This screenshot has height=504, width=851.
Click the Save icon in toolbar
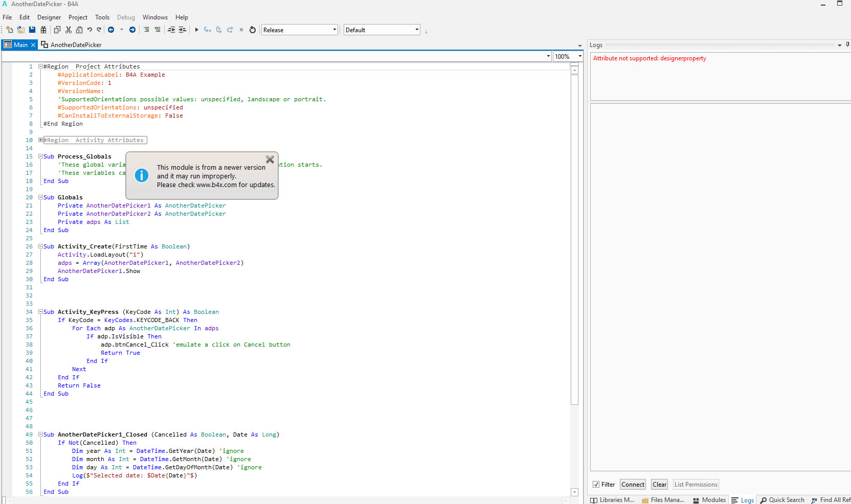click(32, 30)
